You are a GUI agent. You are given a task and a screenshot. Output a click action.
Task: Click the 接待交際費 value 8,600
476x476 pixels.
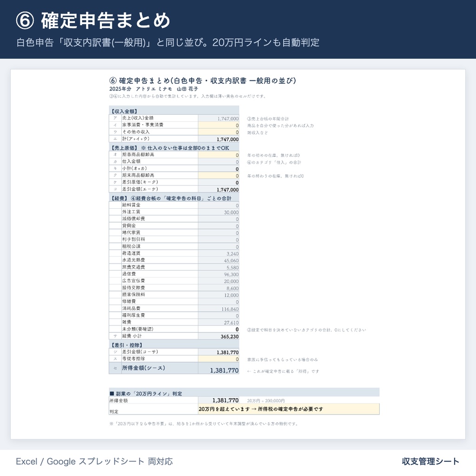(232, 288)
